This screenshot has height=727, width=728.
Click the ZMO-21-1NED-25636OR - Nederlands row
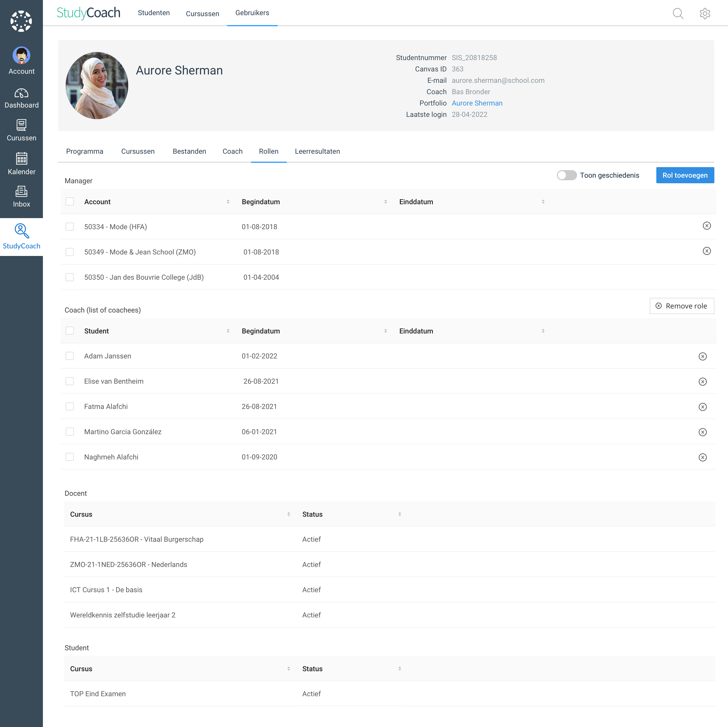[x=390, y=565]
